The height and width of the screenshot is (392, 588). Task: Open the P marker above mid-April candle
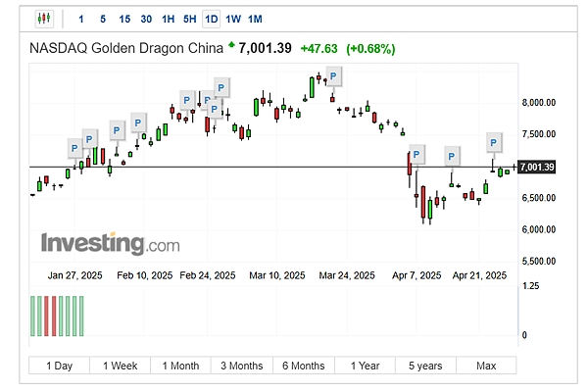[452, 157]
